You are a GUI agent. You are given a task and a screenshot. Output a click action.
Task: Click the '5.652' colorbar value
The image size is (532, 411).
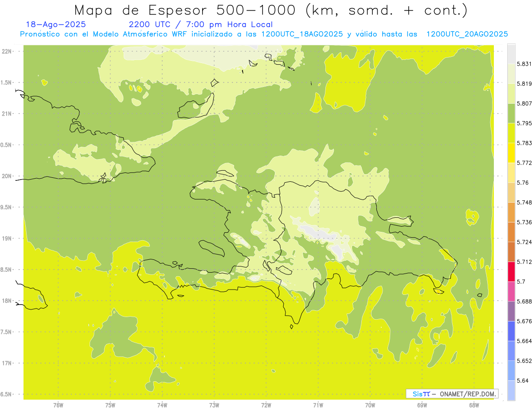point(524,360)
